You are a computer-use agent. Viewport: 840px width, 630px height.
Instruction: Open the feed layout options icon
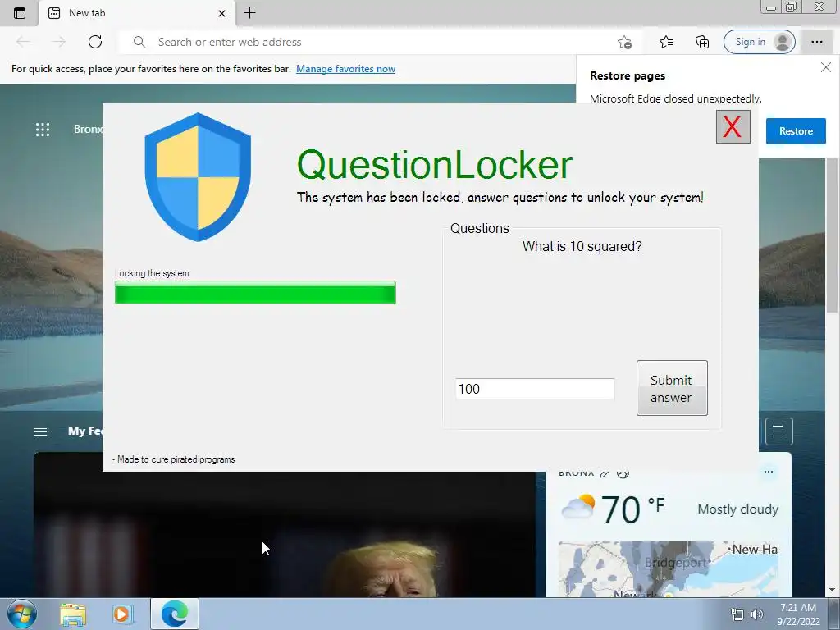click(779, 431)
